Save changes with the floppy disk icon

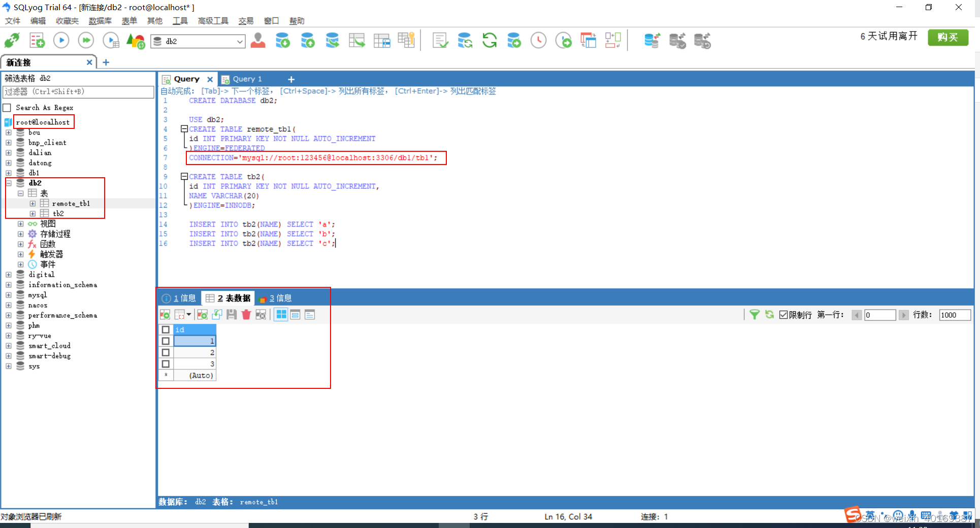tap(232, 315)
